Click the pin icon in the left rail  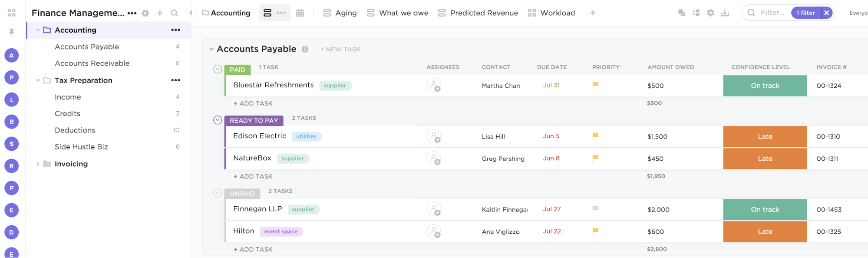coord(12,32)
